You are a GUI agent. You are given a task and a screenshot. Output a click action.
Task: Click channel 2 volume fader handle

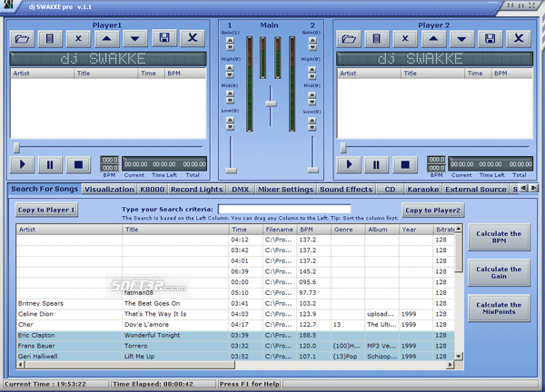coord(312,170)
